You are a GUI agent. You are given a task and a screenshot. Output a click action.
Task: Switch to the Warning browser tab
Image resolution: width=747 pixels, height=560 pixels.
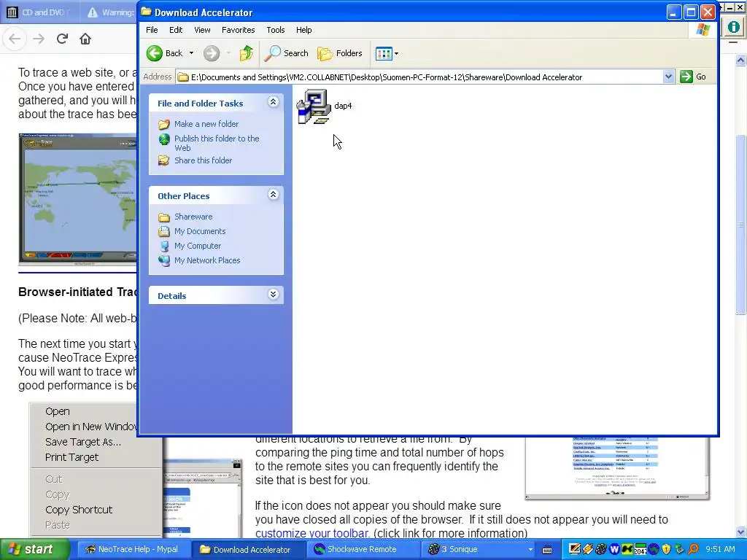click(x=111, y=12)
